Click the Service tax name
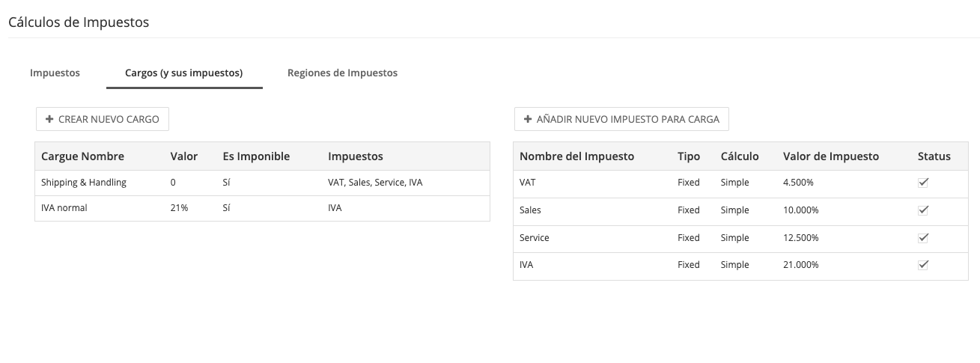 pyautogui.click(x=534, y=238)
